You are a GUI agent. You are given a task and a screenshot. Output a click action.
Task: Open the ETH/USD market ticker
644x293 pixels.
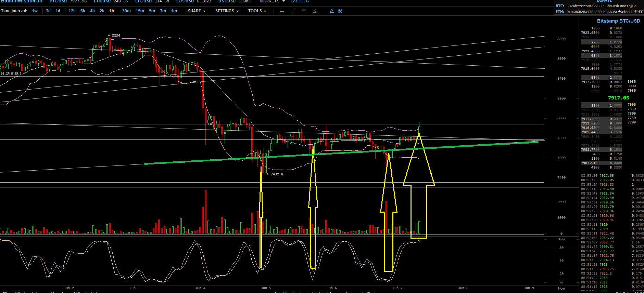click(111, 1)
